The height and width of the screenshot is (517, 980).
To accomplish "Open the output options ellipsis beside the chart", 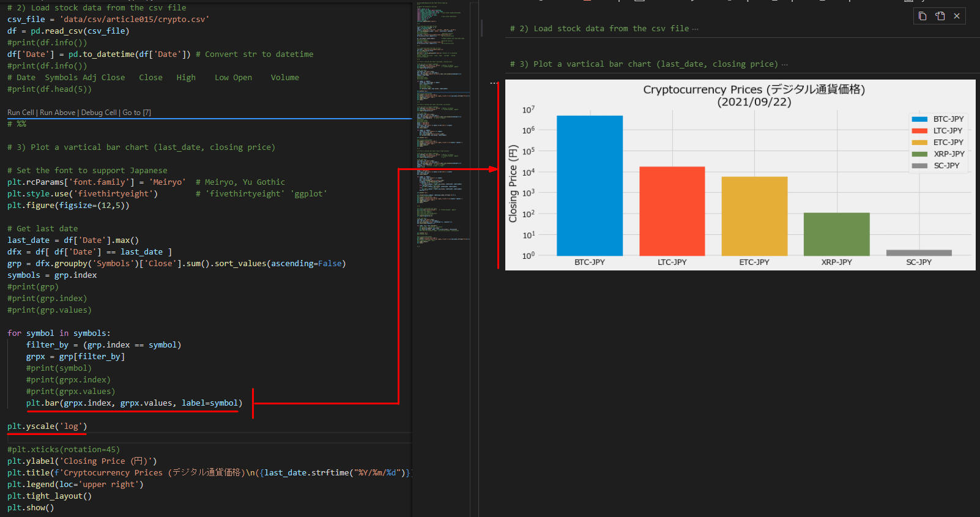I will [494, 83].
